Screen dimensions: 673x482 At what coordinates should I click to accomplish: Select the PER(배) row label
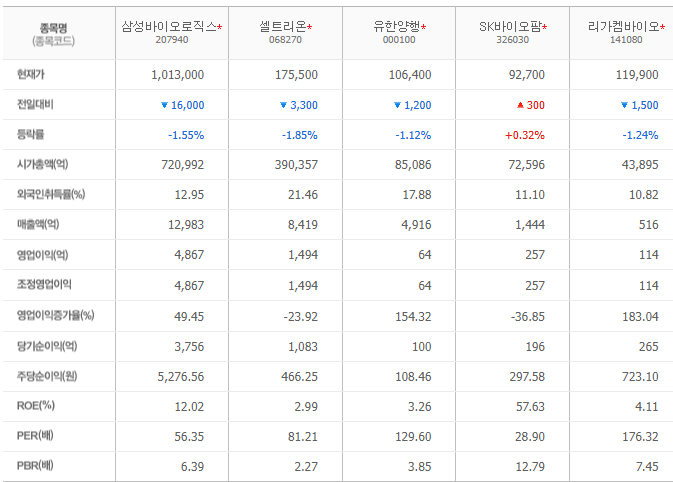35,436
